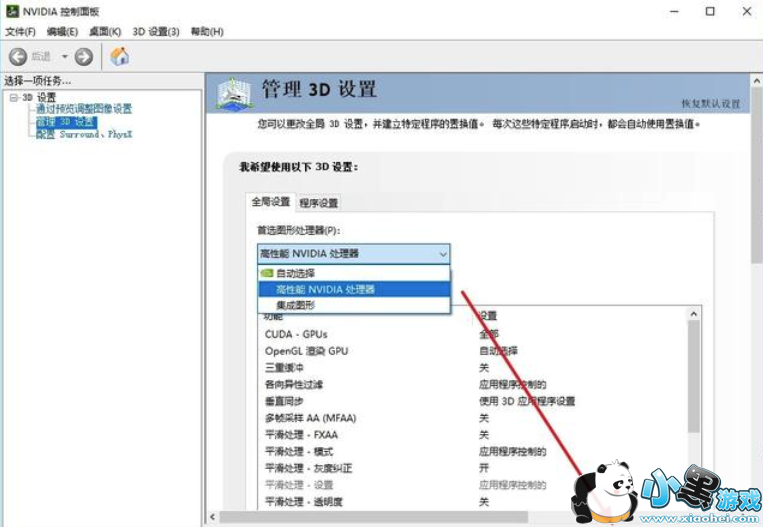This screenshot has width=763, height=527.
Task: Open the Home icon in toolbar
Action: coord(120,56)
